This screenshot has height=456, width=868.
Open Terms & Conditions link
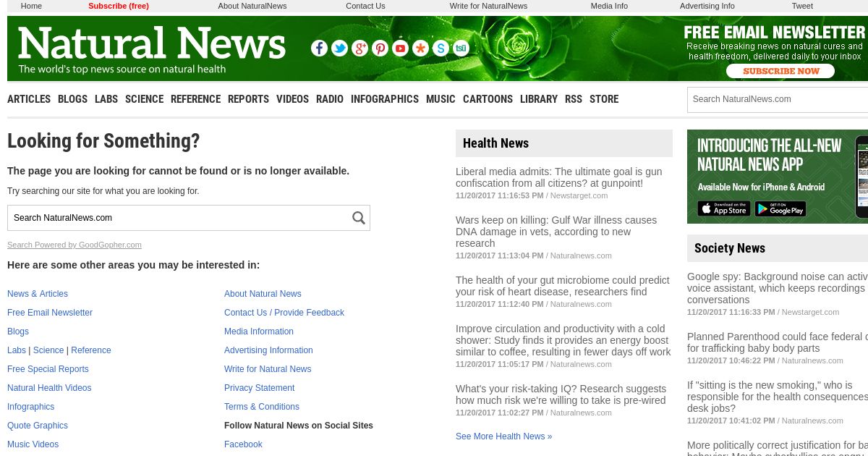[x=262, y=407]
